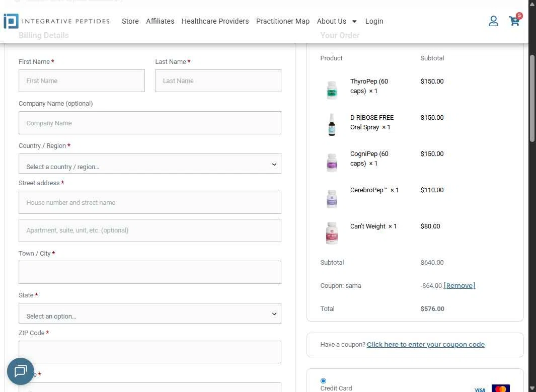This screenshot has height=392, width=536.
Task: Open Healthcare Providers in the navigation
Action: [x=215, y=21]
